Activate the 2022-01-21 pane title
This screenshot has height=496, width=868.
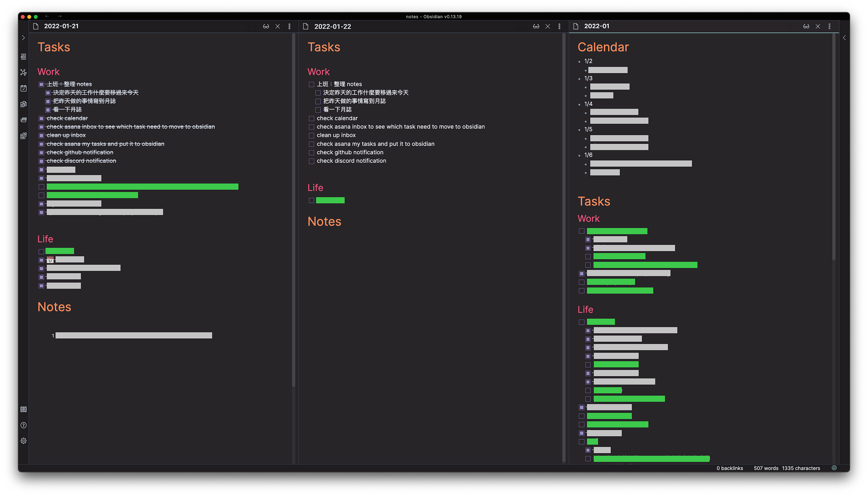[x=61, y=26]
